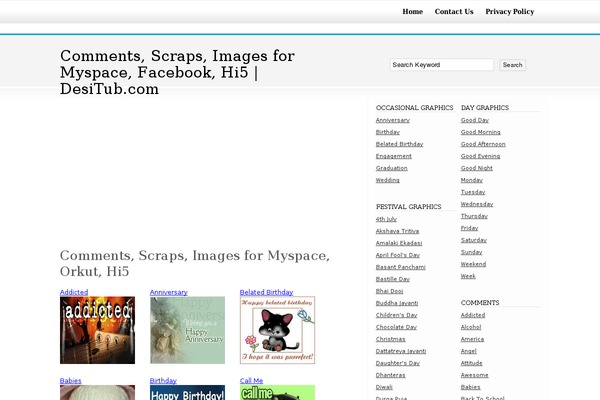Open the Wedding sidebar link

click(388, 180)
